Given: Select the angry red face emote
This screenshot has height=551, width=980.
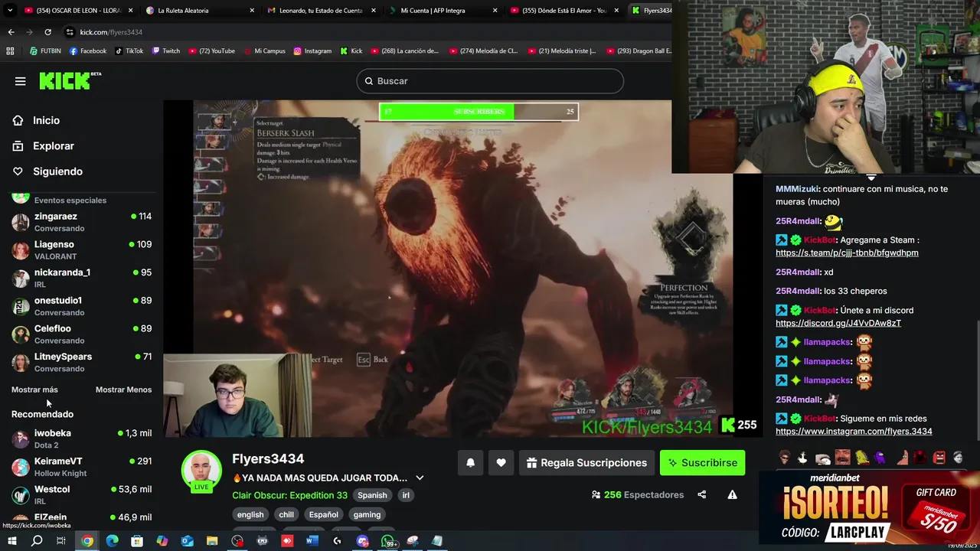Looking at the screenshot, I should coord(939,458).
